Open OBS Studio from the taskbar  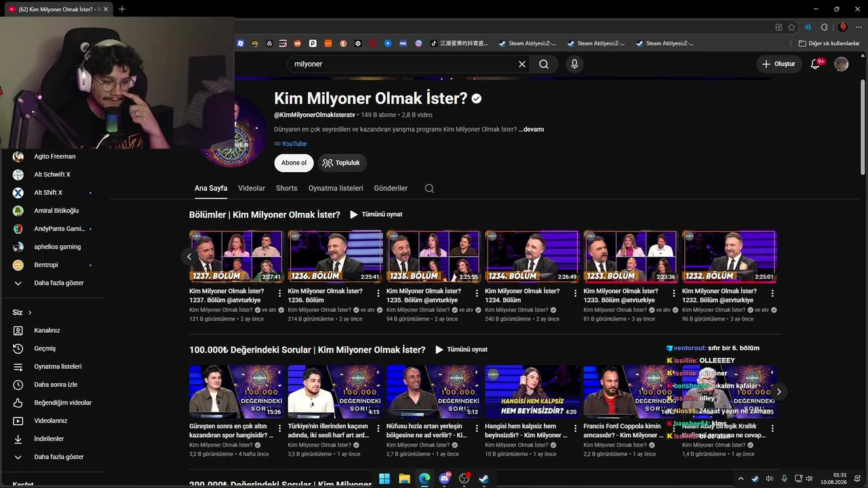pos(465,479)
